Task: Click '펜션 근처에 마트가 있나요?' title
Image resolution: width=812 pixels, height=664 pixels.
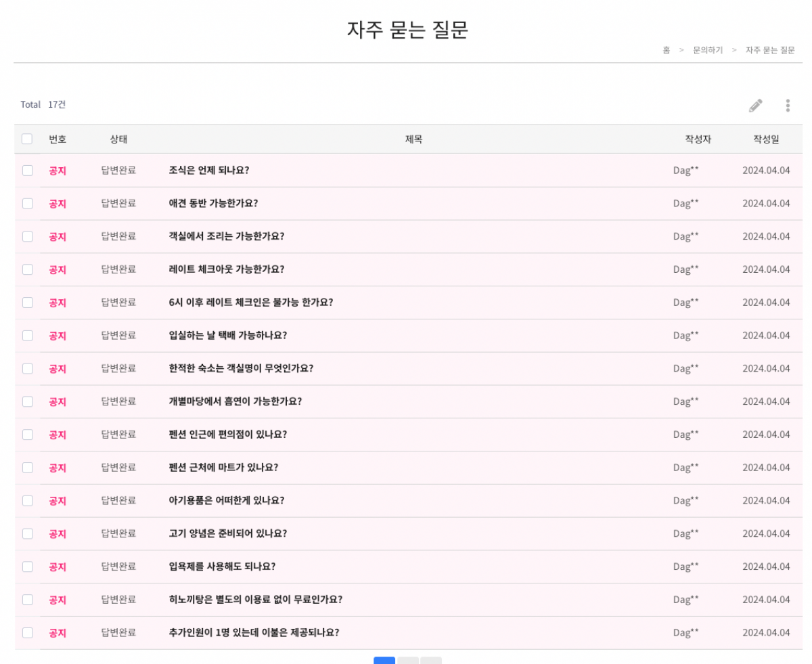Action: [x=223, y=468]
